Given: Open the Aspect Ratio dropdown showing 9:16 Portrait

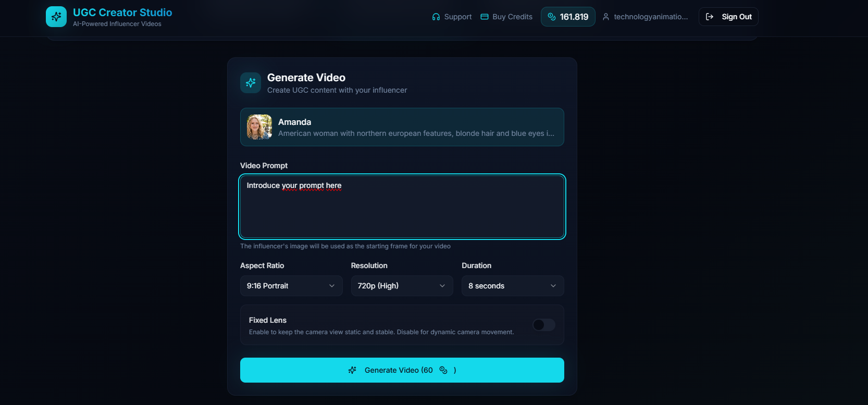Looking at the screenshot, I should (x=291, y=286).
